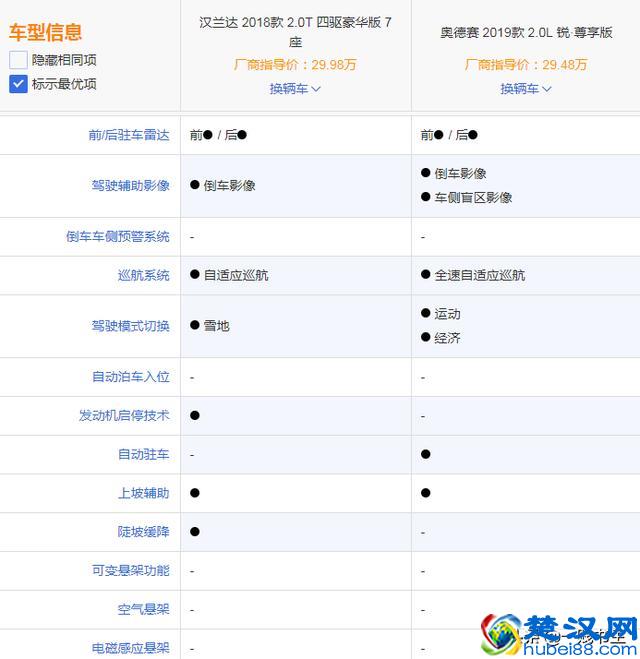The image size is (640, 659).
Task: Click the 陡坡缓降 dot under 汉兰达
Action: [195, 532]
